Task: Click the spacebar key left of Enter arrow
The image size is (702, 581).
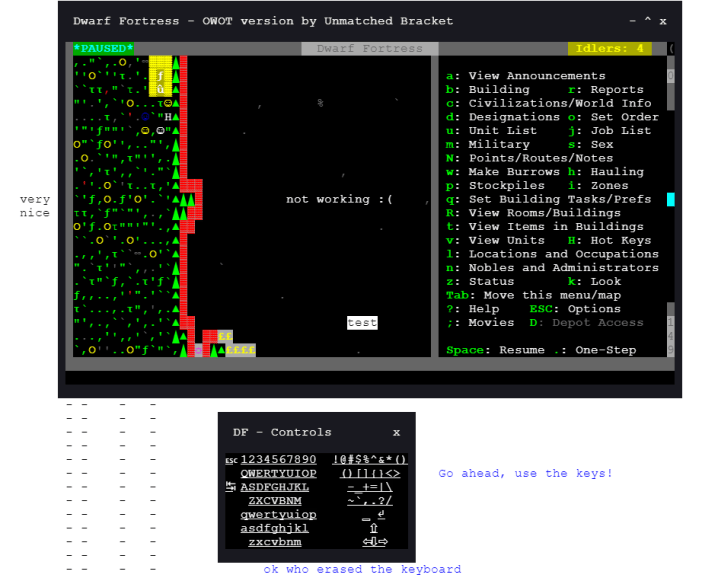Action: click(366, 518)
